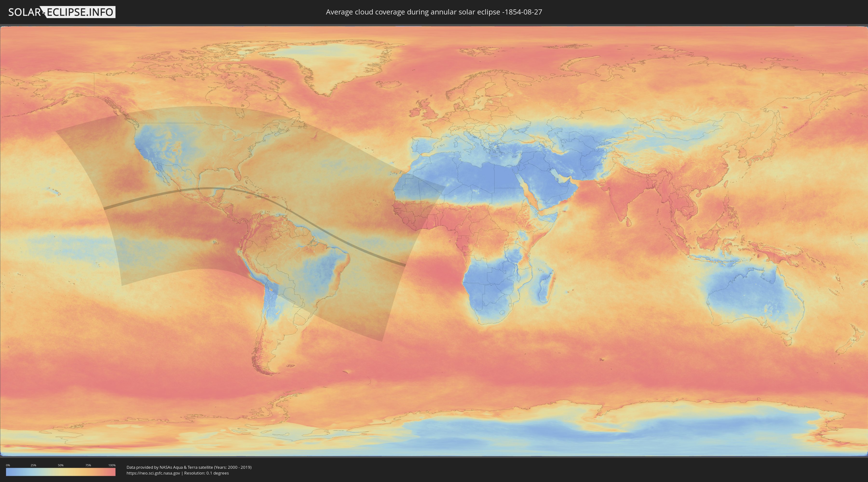Click the 25% legend label
This screenshot has height=482, width=868.
pos(33,465)
